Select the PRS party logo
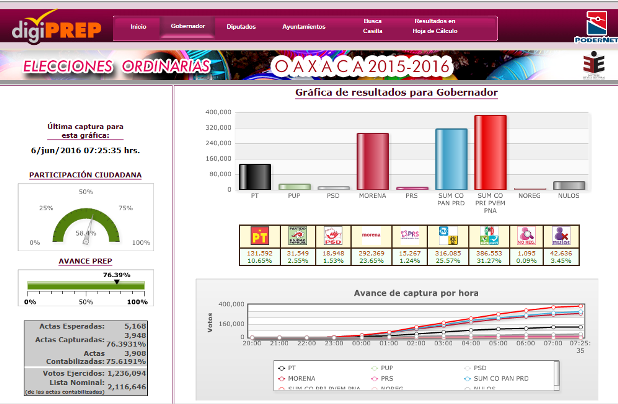This screenshot has width=618, height=404. point(410,236)
